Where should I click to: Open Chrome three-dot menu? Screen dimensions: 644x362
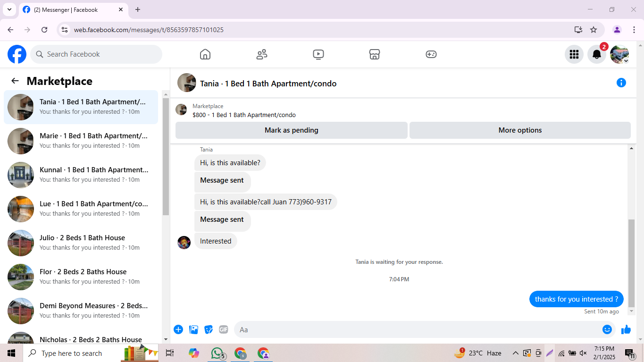pyautogui.click(x=634, y=30)
